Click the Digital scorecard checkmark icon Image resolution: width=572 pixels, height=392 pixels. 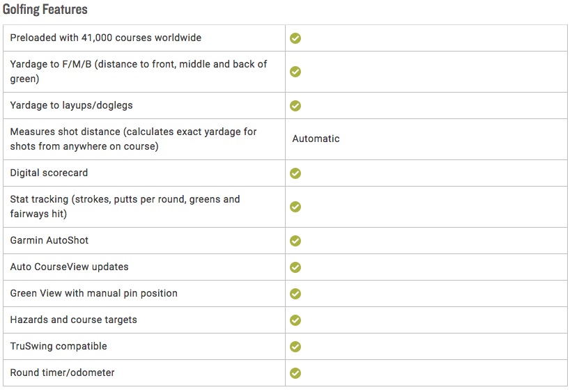tap(295, 173)
